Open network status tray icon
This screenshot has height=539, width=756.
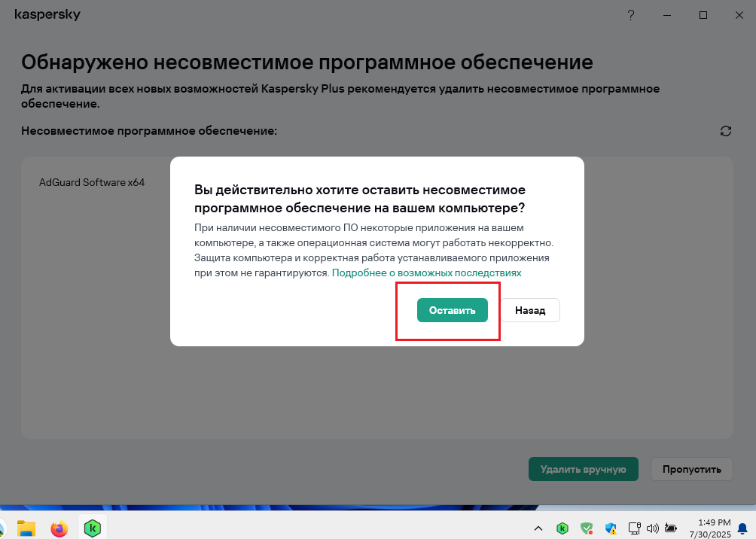635,528
